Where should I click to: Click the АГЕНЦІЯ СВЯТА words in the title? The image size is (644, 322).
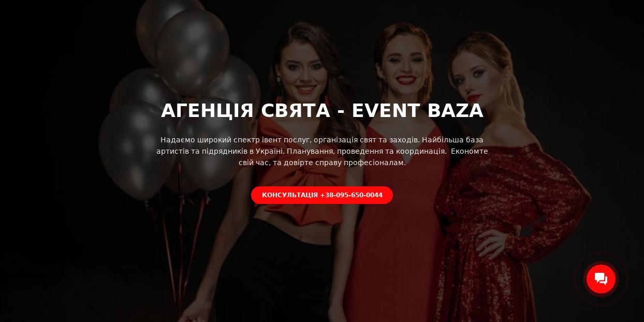(x=245, y=111)
